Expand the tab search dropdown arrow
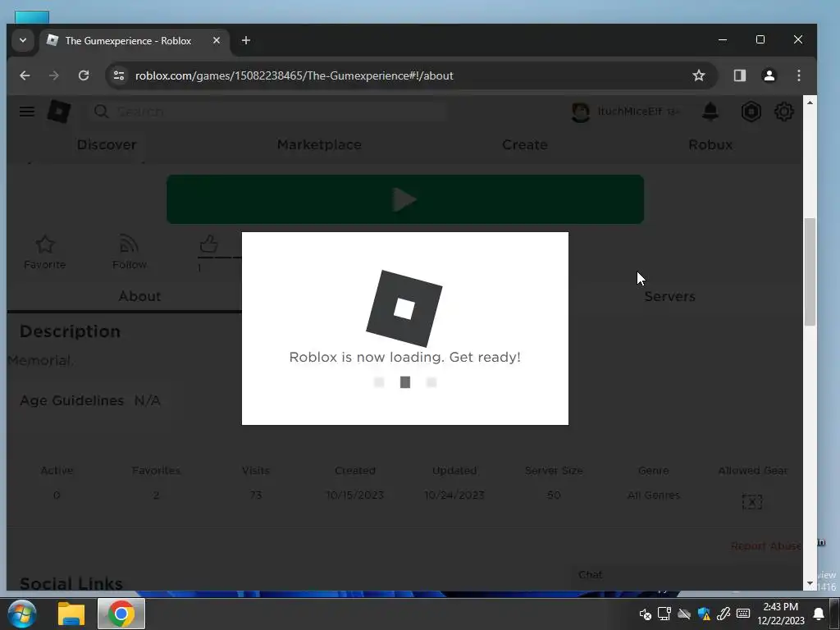840x630 pixels. (22, 40)
